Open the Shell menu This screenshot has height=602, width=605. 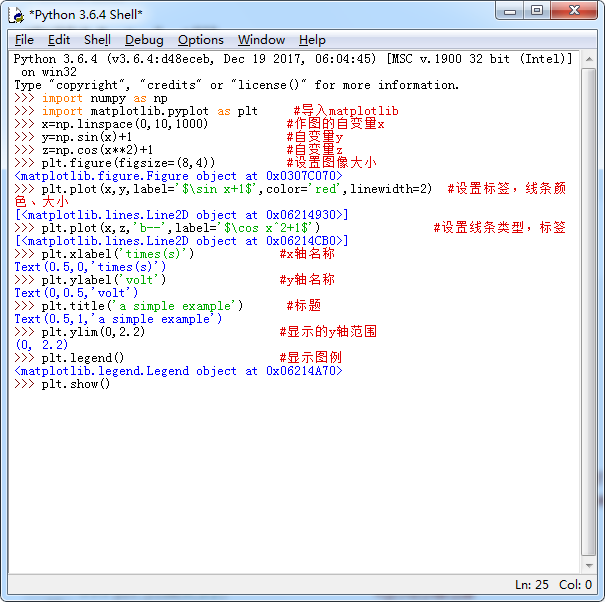pos(97,40)
